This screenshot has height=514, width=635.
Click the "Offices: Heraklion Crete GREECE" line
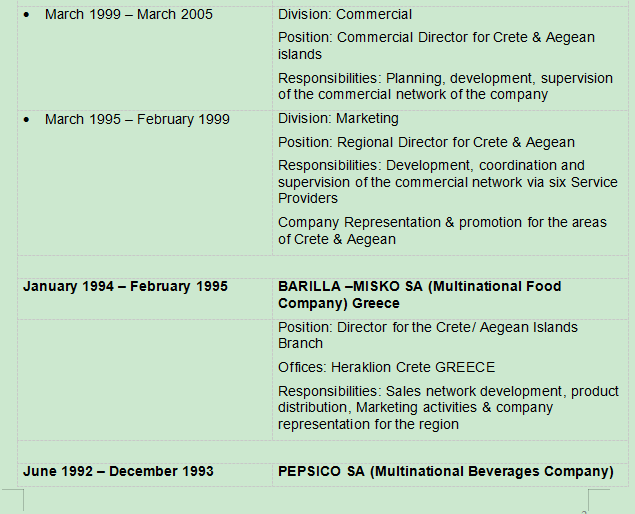[386, 367]
